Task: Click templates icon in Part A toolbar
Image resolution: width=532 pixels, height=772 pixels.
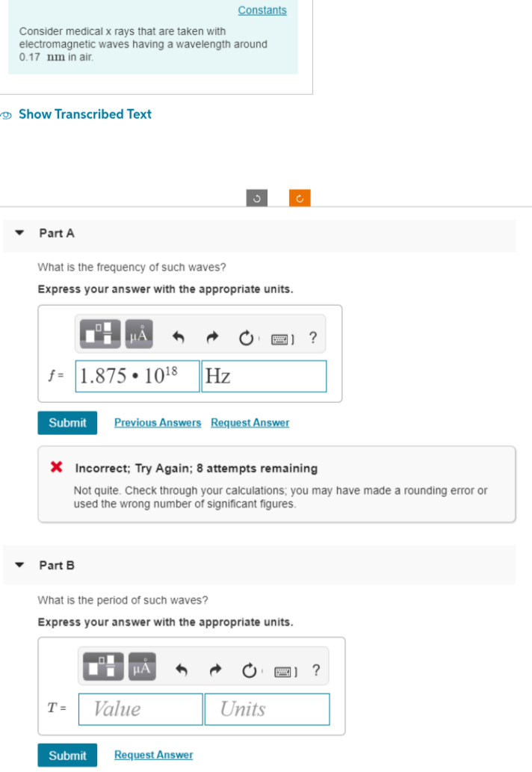Action: point(102,335)
